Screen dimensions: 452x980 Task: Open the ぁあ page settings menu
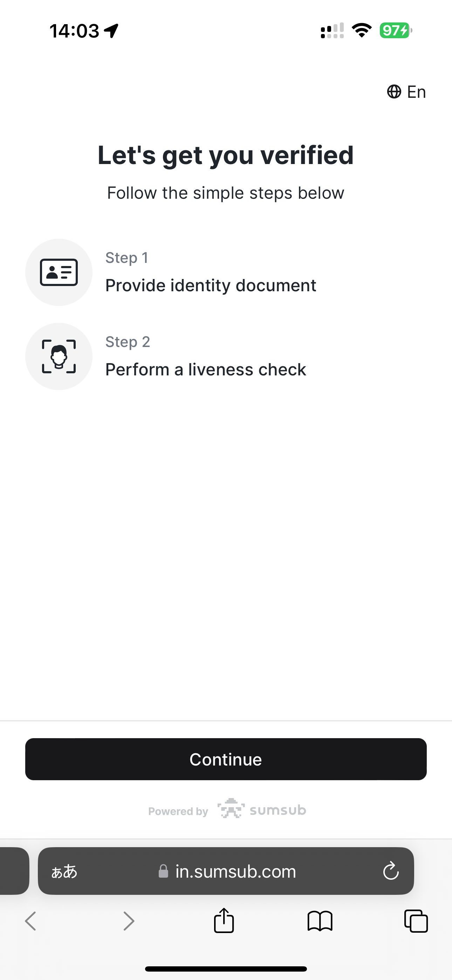(x=64, y=871)
